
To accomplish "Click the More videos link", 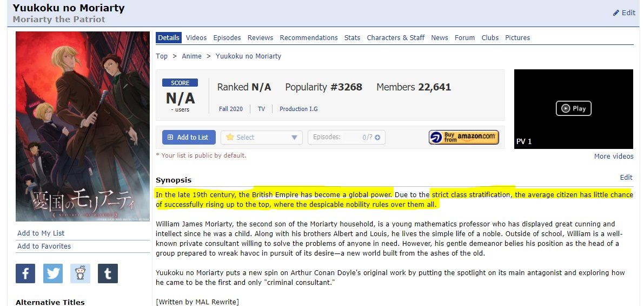I will pyautogui.click(x=614, y=157).
